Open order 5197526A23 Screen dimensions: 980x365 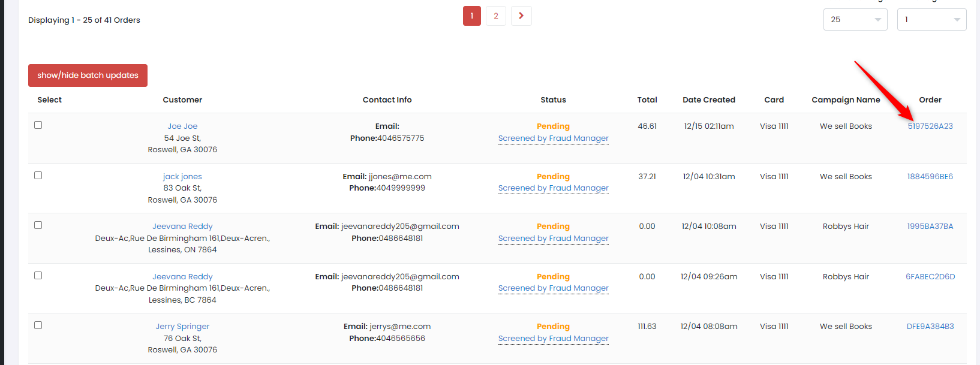(930, 126)
